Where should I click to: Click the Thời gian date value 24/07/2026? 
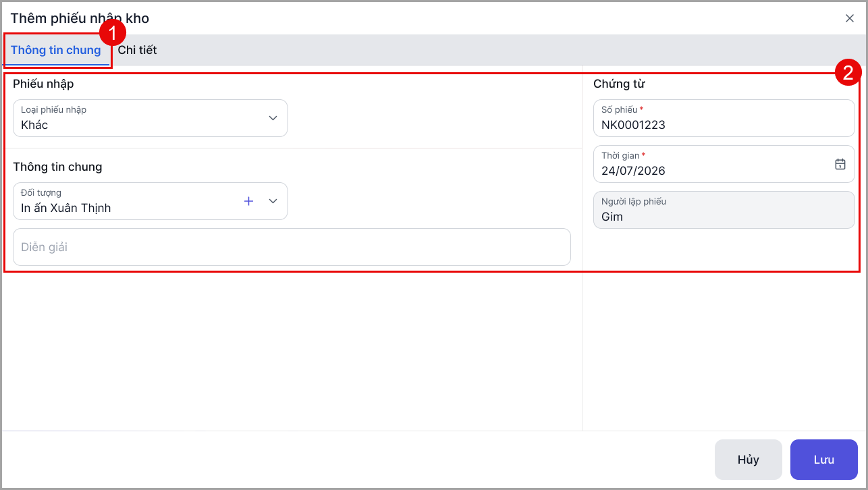click(x=633, y=171)
